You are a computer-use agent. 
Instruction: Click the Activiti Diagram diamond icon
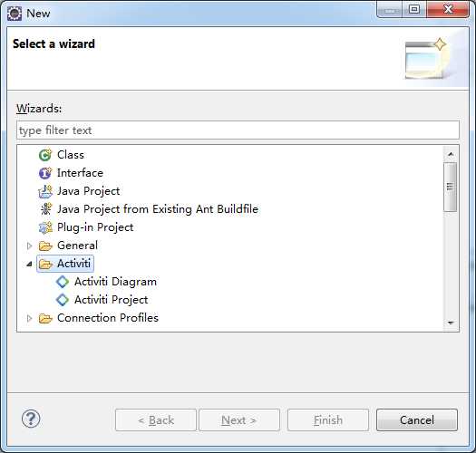[x=63, y=282]
